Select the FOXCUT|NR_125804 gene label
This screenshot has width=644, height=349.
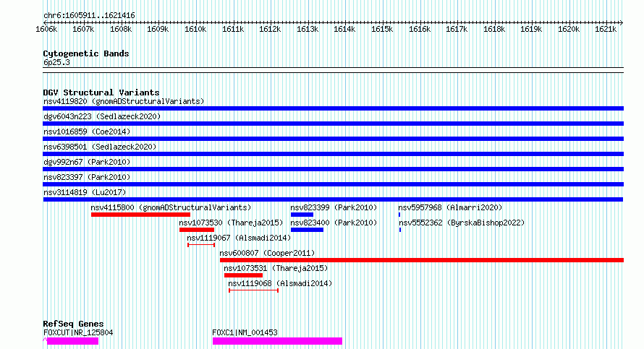tap(78, 332)
